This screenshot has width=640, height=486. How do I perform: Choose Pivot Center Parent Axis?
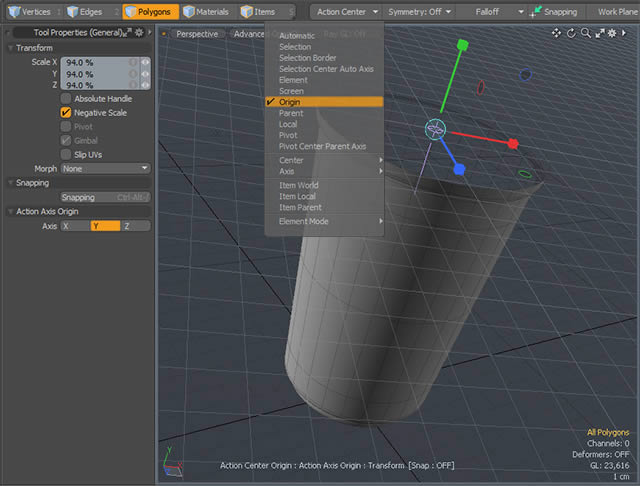pyautogui.click(x=324, y=146)
